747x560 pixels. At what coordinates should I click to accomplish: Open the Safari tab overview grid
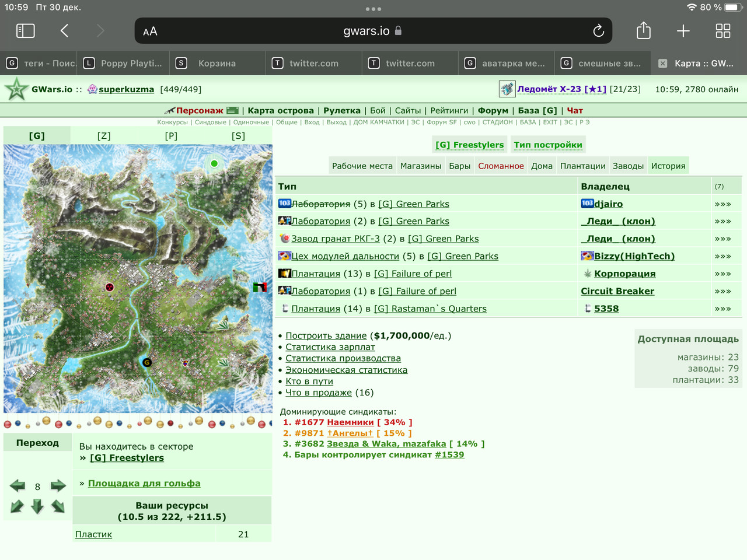point(723,31)
